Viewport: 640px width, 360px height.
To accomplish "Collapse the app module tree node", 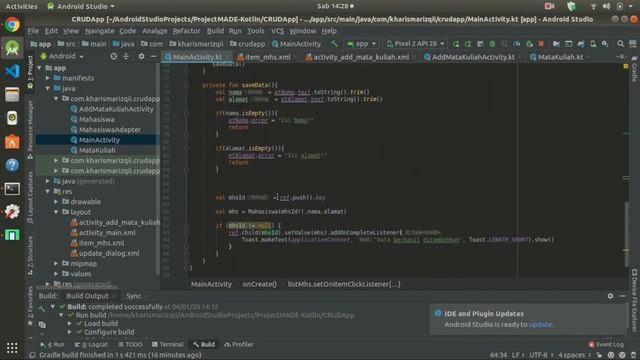I will [40, 68].
